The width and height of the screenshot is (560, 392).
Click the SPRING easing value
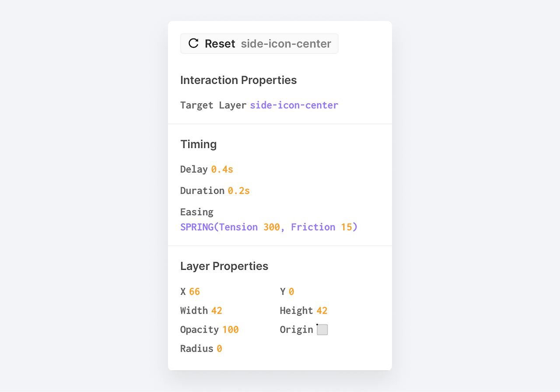[198, 227]
